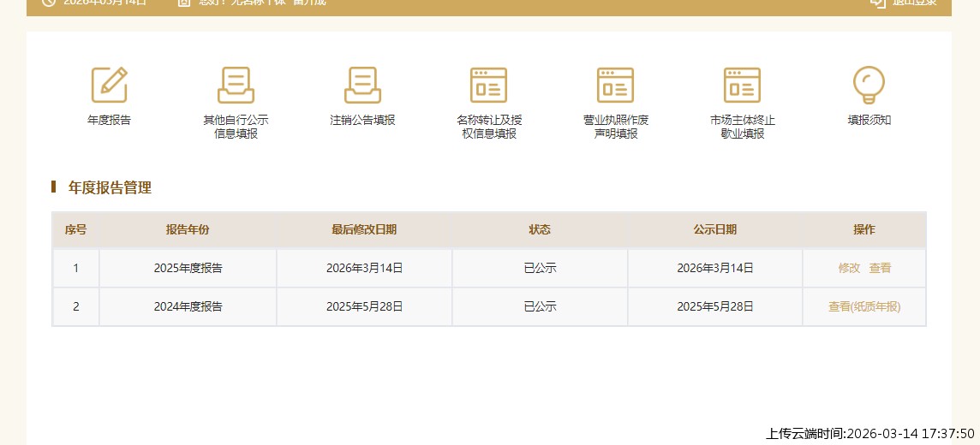
Task: Click the 注销公告填报 text label
Action: [362, 121]
